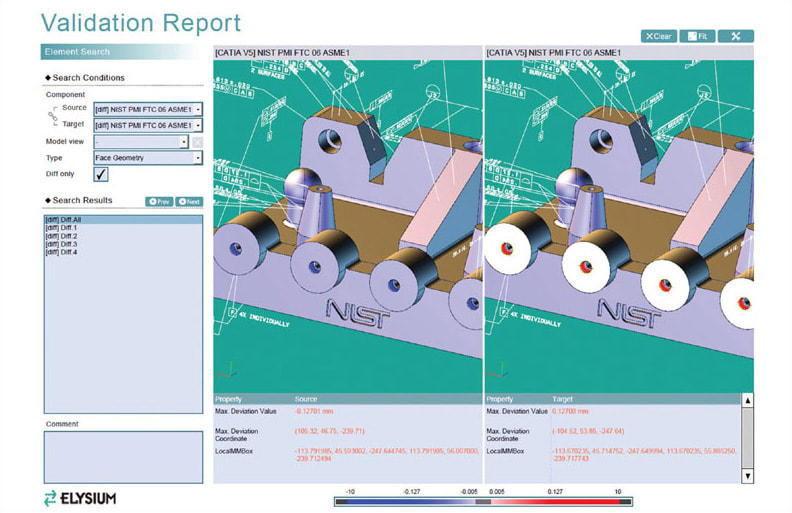Click the Source max deviation value -0.12701 mm
Image resolution: width=792 pixels, height=513 pixels.
[314, 412]
